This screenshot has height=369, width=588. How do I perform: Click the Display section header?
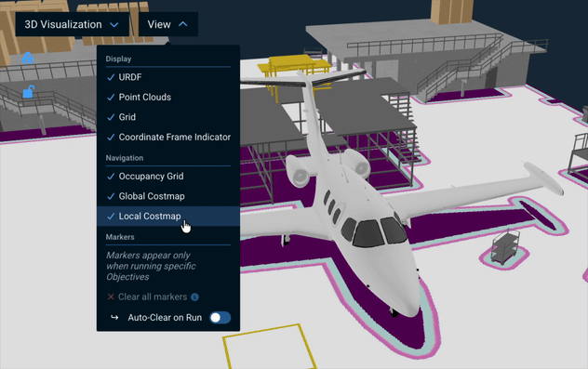coord(118,59)
